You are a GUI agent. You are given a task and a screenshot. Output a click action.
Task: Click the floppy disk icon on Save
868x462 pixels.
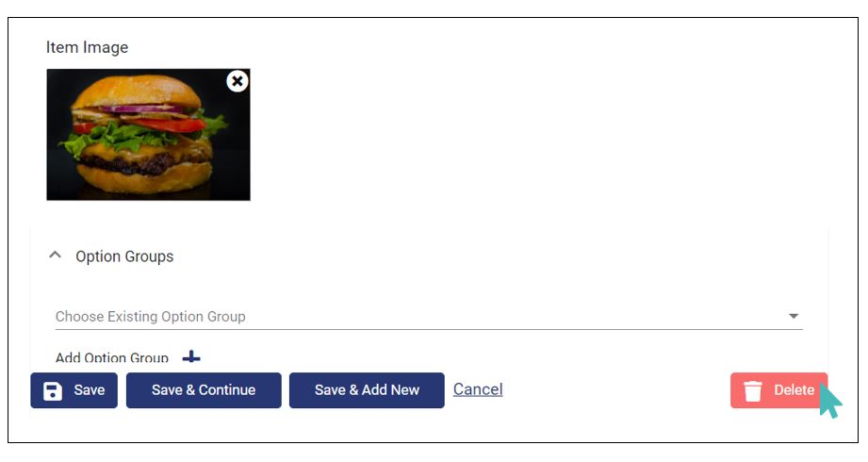[x=53, y=390]
